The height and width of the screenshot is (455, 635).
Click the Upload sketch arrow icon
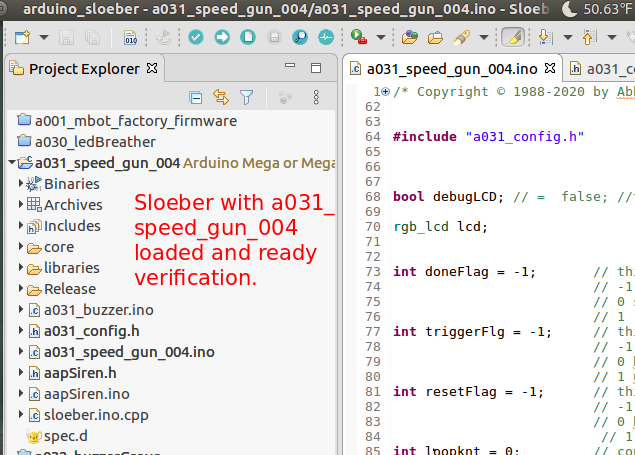pos(222,38)
